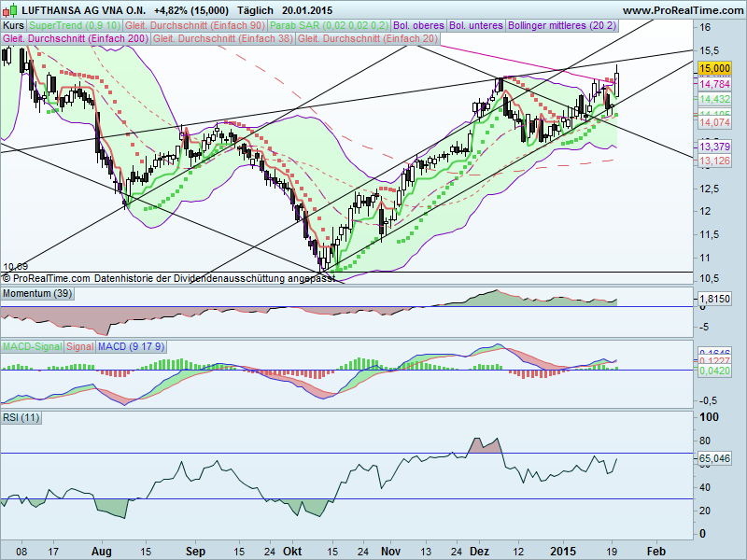The image size is (747, 560).
Task: Open the RSI (11) panel label
Action: [21, 417]
